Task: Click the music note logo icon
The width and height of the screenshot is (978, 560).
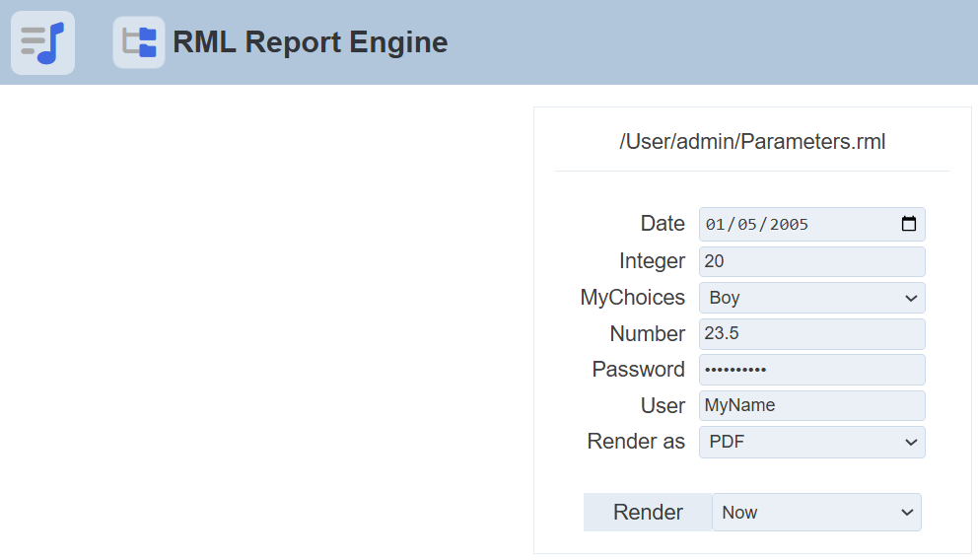Action: point(42,42)
